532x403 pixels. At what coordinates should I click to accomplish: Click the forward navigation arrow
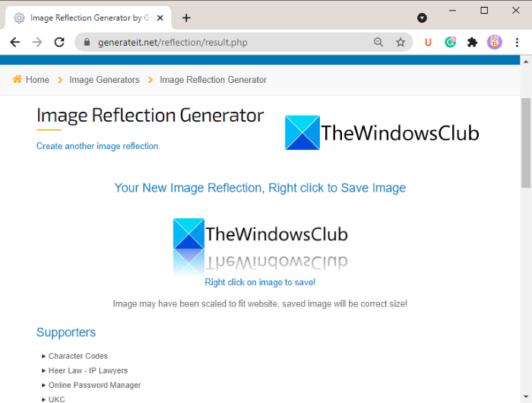pos(37,43)
